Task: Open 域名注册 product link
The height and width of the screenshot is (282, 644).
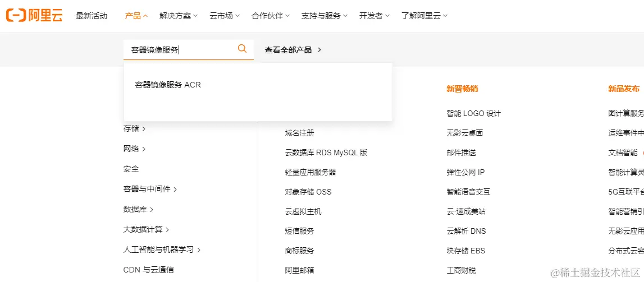Action: click(300, 133)
